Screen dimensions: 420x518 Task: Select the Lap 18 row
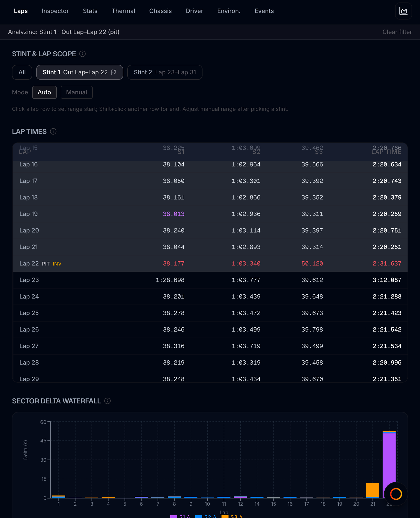coord(210,197)
